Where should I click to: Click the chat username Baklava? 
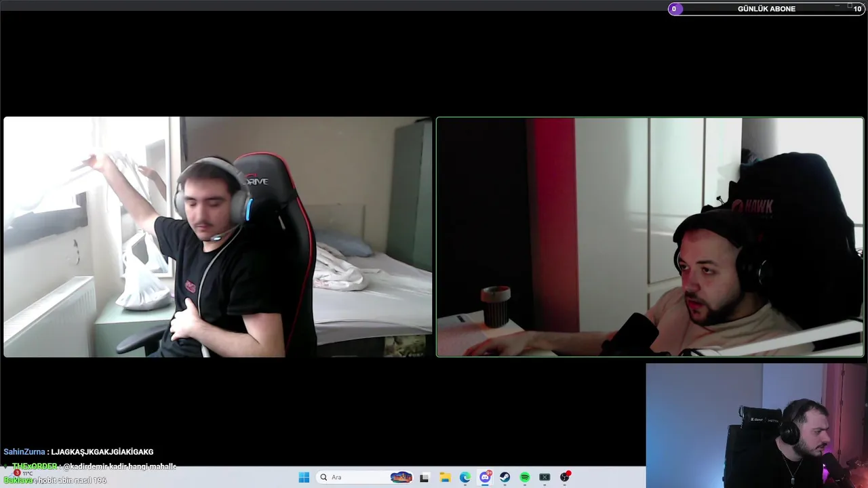click(x=18, y=480)
